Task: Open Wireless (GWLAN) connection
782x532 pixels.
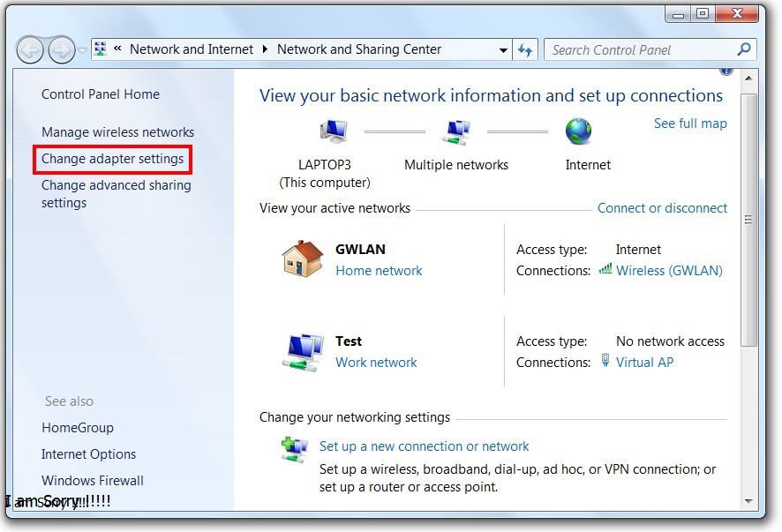Action: pyautogui.click(x=669, y=271)
